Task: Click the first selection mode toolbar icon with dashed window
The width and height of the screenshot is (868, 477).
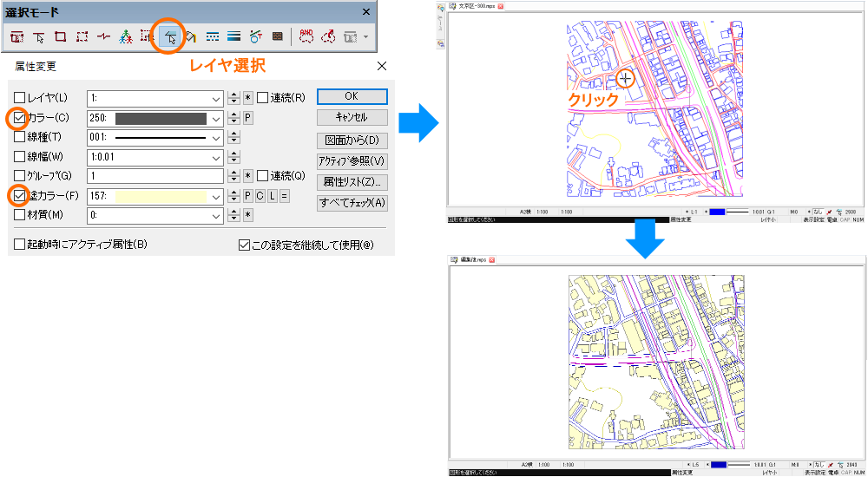Action: point(17,37)
